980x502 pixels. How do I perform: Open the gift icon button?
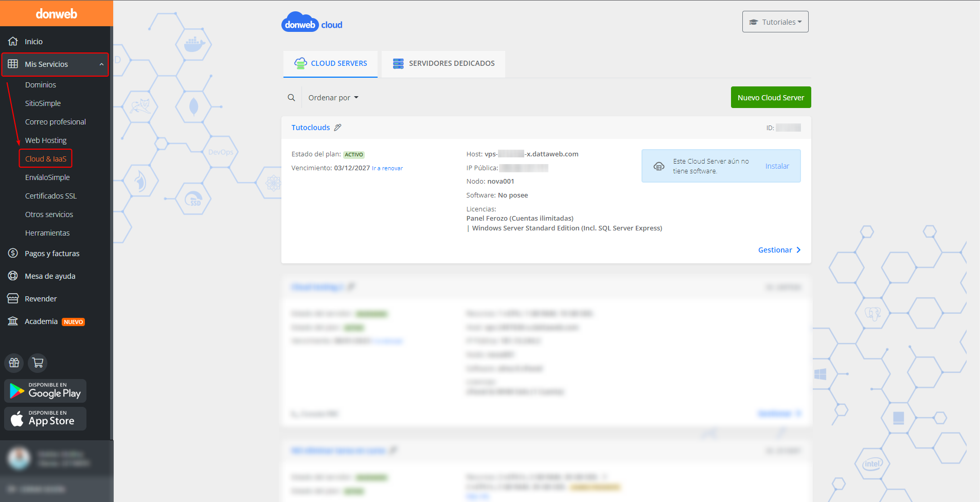tap(14, 363)
